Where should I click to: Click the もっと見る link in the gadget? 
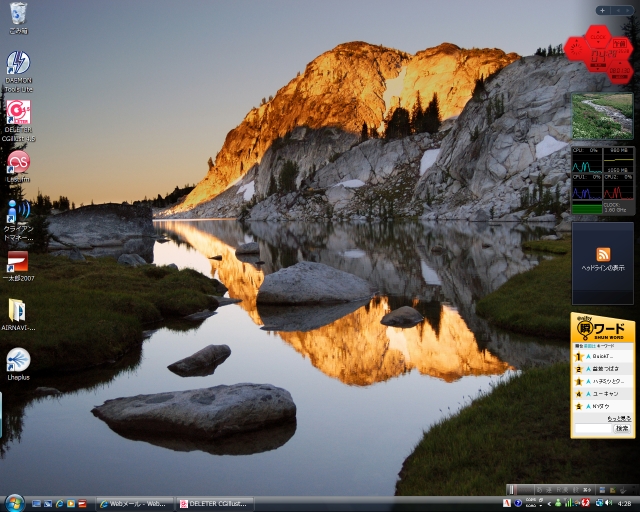tap(619, 418)
